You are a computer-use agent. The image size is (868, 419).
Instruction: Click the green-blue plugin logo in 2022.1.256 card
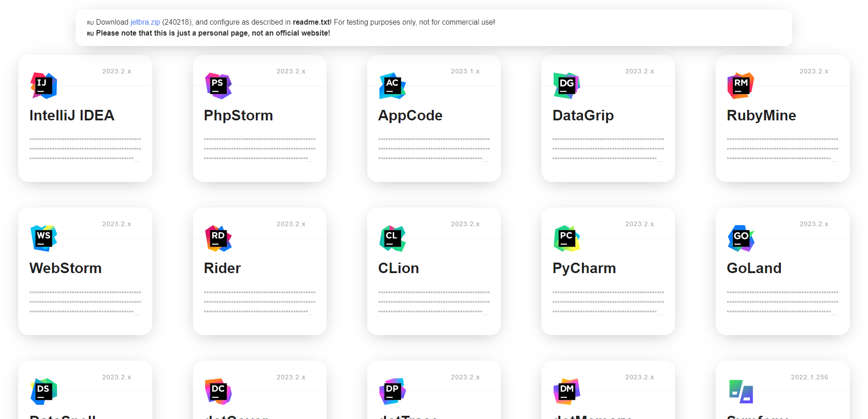[x=741, y=391]
